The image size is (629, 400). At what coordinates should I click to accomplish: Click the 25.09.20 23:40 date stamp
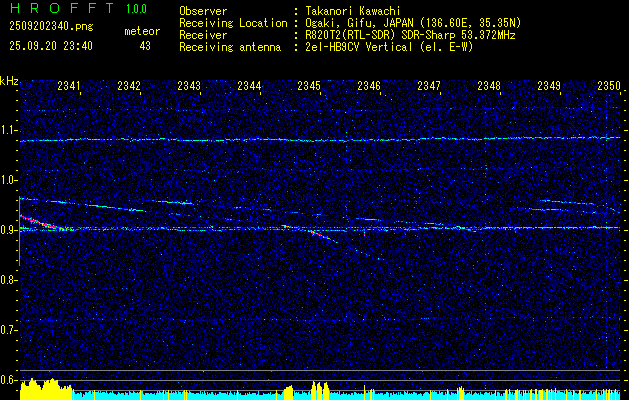click(50, 46)
